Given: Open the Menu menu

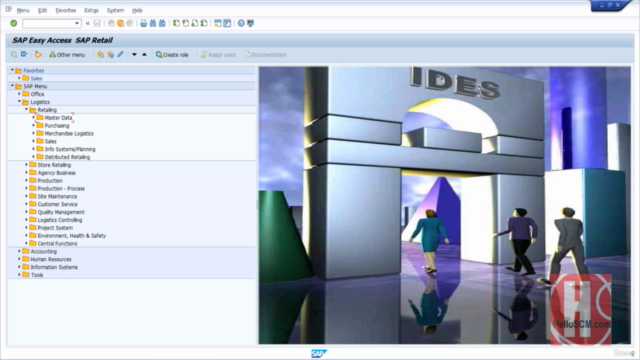Looking at the screenshot, I should point(23,10).
